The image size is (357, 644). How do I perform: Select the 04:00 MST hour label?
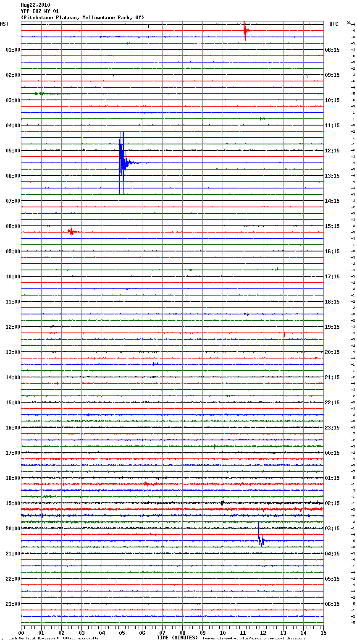coord(13,125)
